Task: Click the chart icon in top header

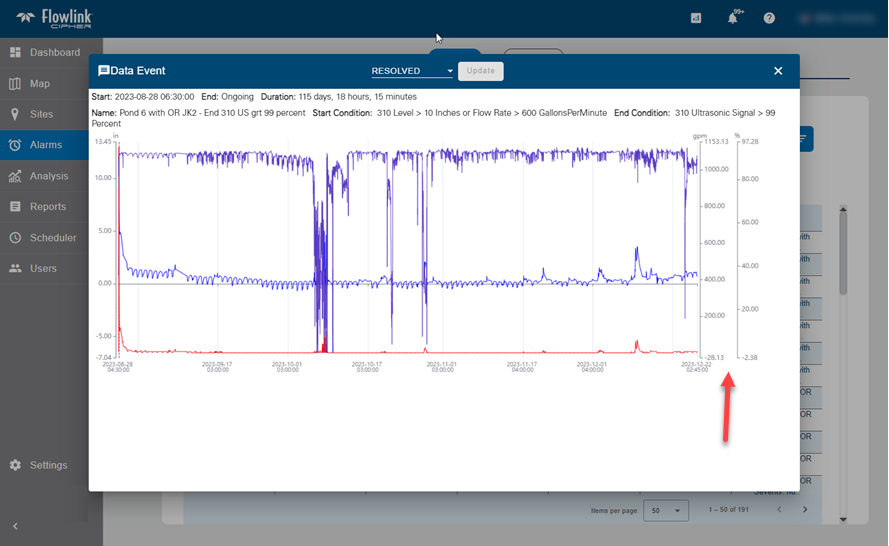Action: pyautogui.click(x=696, y=18)
